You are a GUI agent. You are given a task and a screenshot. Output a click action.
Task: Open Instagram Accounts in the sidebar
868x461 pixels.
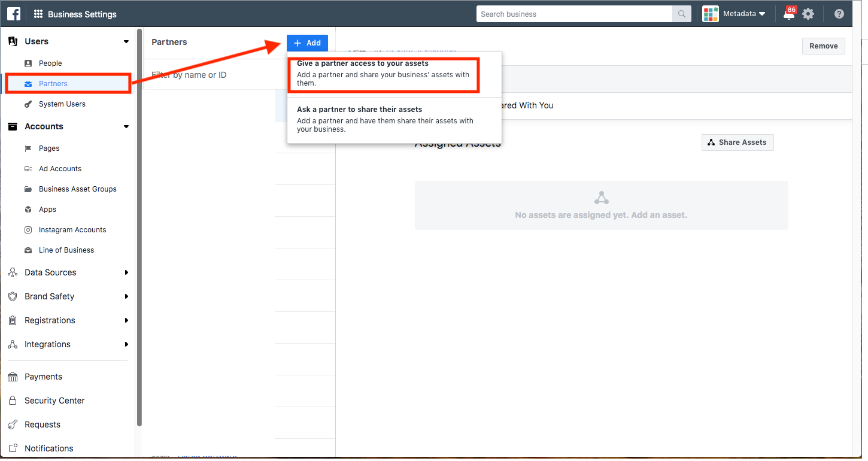[x=72, y=230]
